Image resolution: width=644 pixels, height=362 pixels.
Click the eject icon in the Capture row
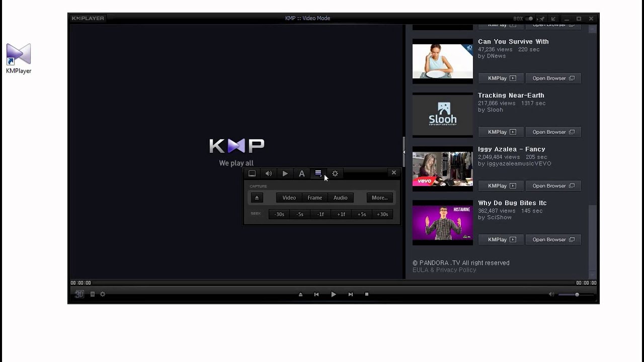click(x=257, y=198)
